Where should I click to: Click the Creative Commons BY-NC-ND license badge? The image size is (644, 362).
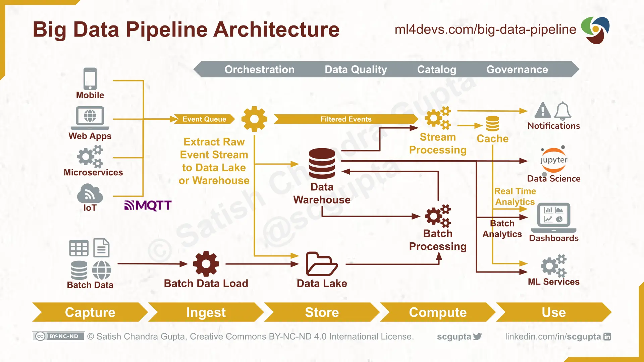click(x=58, y=337)
